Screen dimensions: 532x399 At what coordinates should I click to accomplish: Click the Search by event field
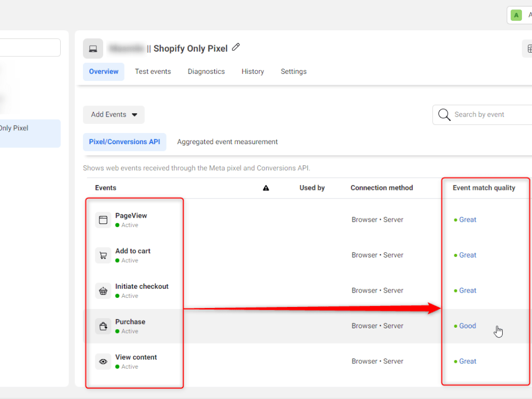pos(482,115)
